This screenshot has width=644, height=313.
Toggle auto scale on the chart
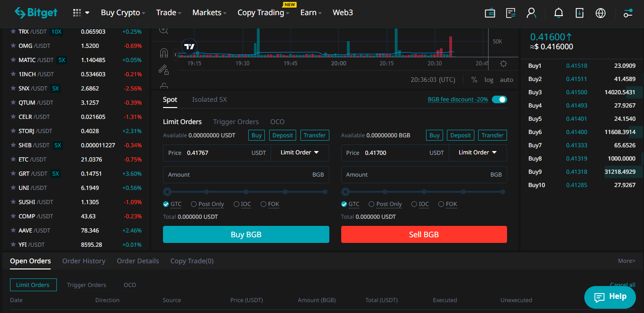(507, 80)
